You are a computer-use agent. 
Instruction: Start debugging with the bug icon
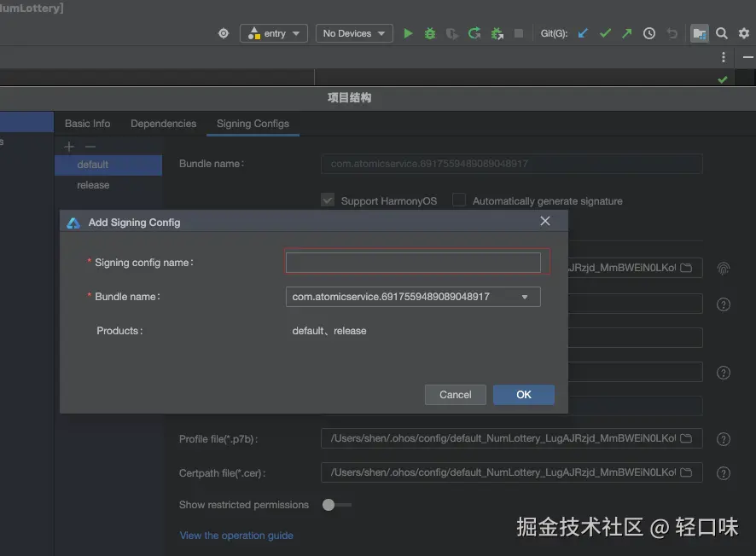429,33
